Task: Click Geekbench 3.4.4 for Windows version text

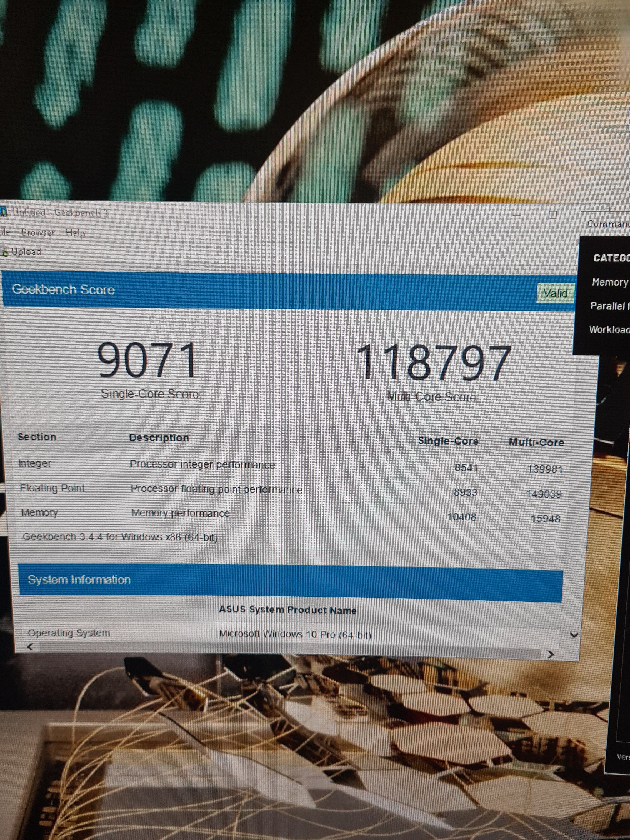Action: tap(120, 537)
